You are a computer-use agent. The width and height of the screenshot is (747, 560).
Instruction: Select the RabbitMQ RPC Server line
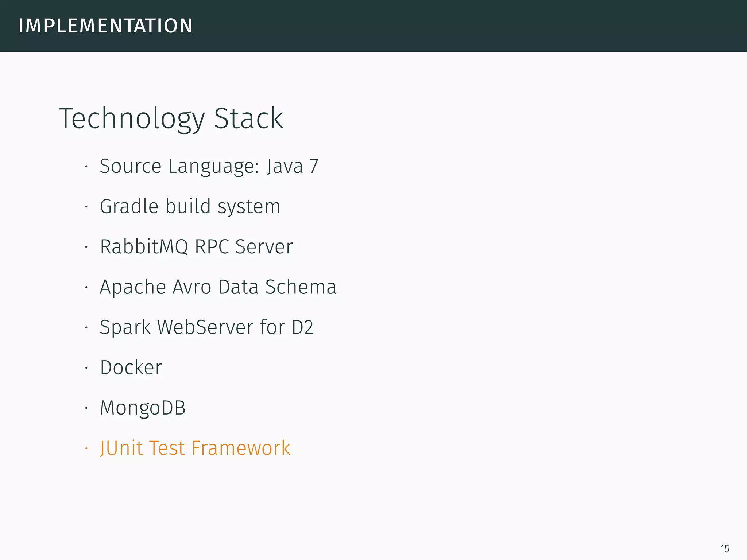196,246
